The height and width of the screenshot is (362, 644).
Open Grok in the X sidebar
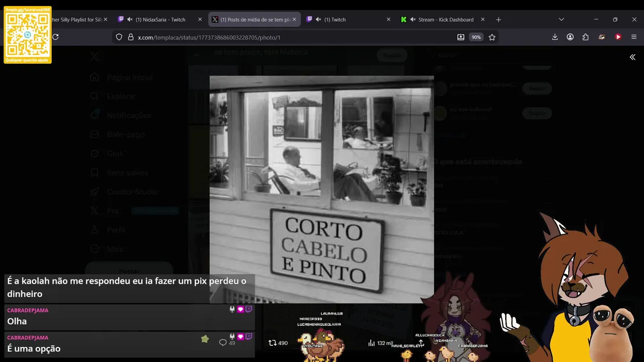tap(115, 154)
